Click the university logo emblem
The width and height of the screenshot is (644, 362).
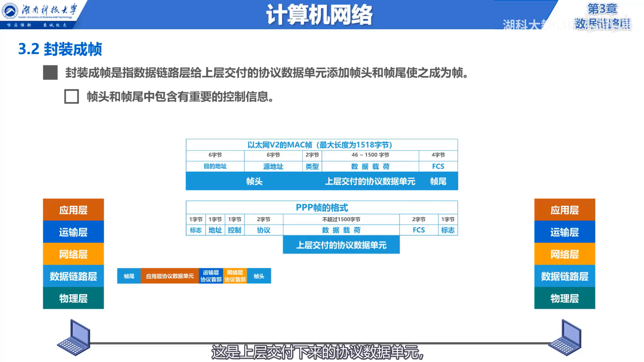[x=10, y=11]
